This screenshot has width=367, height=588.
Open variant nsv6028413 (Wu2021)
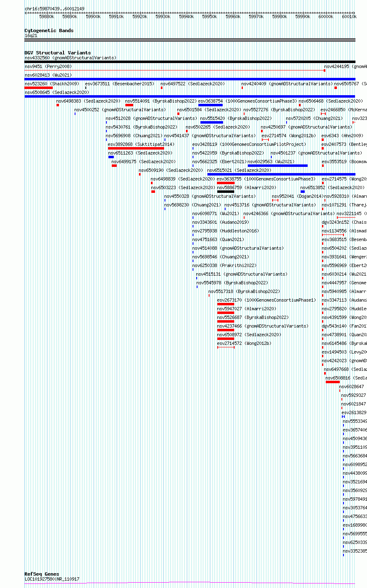pyautogui.click(x=48, y=75)
